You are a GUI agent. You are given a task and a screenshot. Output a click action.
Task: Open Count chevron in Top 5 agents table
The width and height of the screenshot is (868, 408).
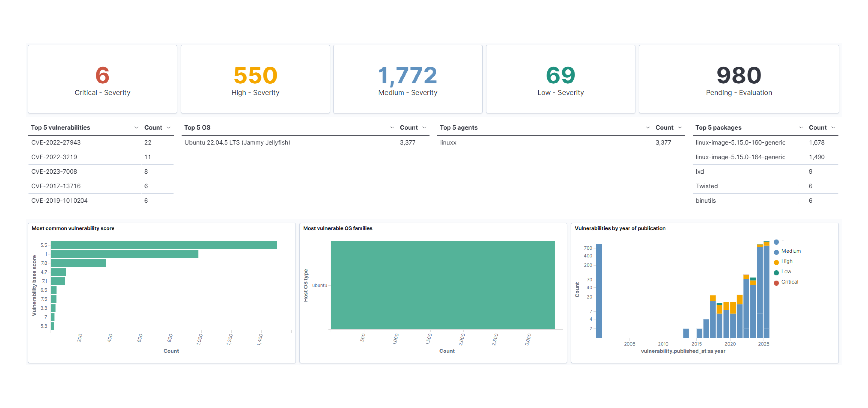pyautogui.click(x=680, y=128)
